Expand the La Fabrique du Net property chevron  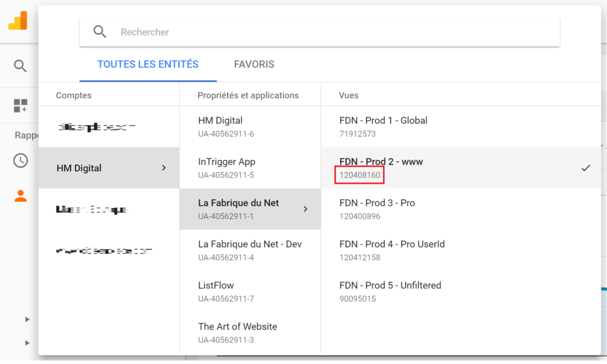[x=306, y=209]
